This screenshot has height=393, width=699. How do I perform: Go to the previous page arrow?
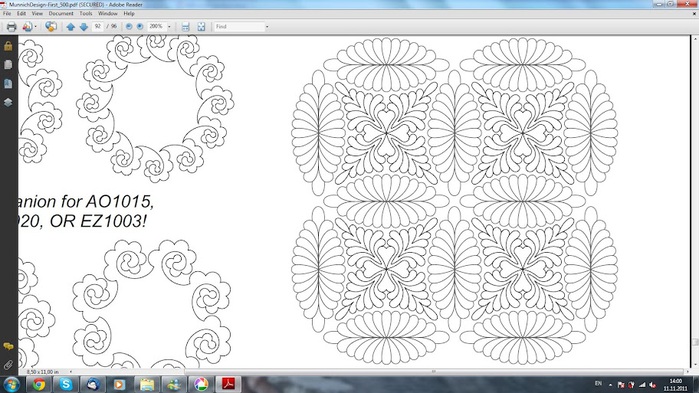point(70,27)
